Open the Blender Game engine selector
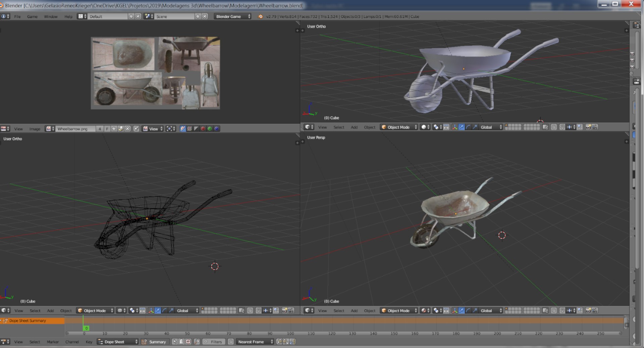The height and width of the screenshot is (348, 644). (233, 16)
